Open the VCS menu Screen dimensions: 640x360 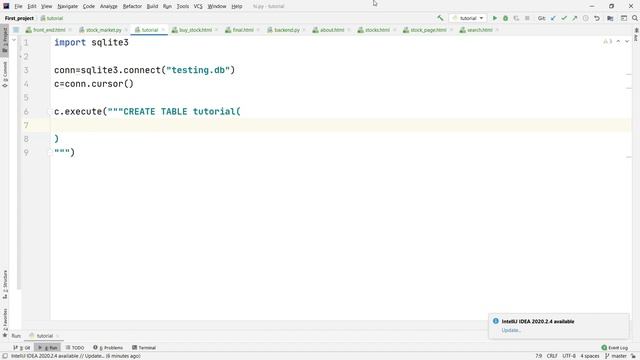coord(198,6)
